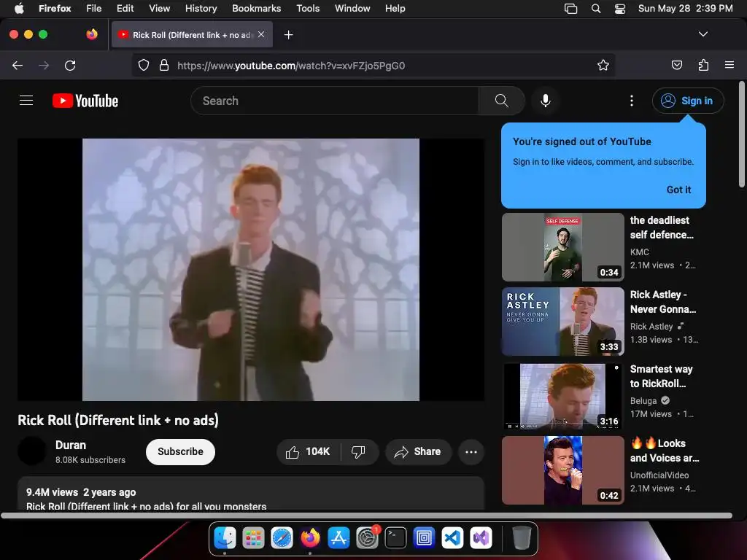Click the Share button
The height and width of the screenshot is (560, 747).
pos(418,451)
